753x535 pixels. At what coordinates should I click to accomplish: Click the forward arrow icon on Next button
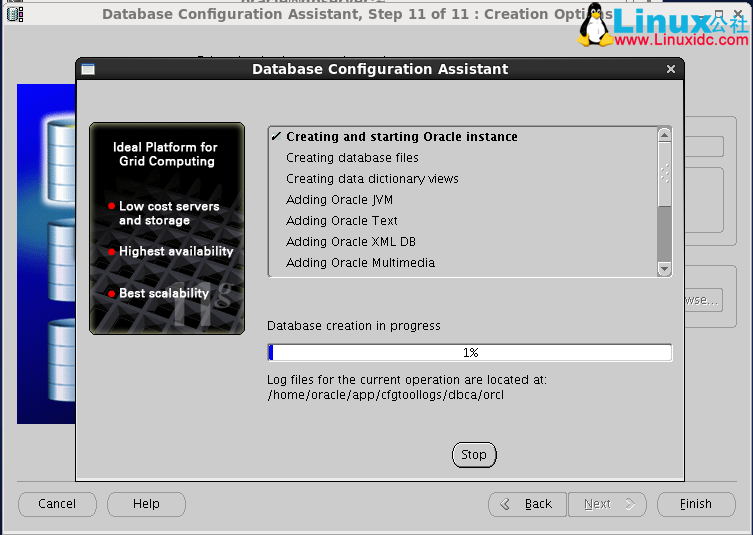point(630,504)
